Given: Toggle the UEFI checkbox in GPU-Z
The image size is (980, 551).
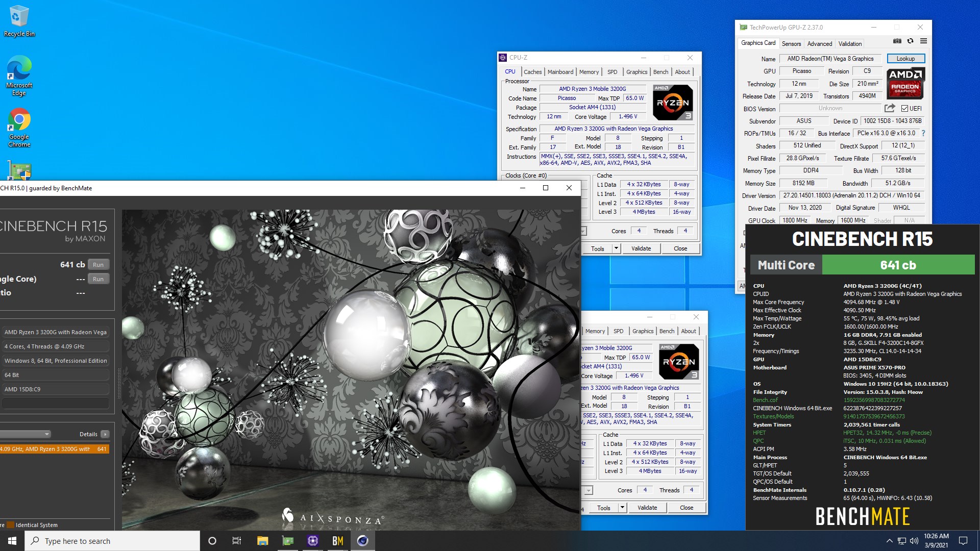Looking at the screenshot, I should click(x=904, y=109).
